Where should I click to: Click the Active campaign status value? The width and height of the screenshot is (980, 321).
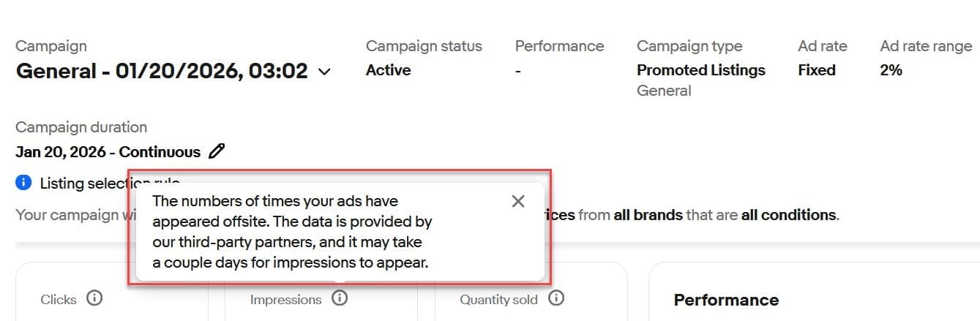(388, 70)
